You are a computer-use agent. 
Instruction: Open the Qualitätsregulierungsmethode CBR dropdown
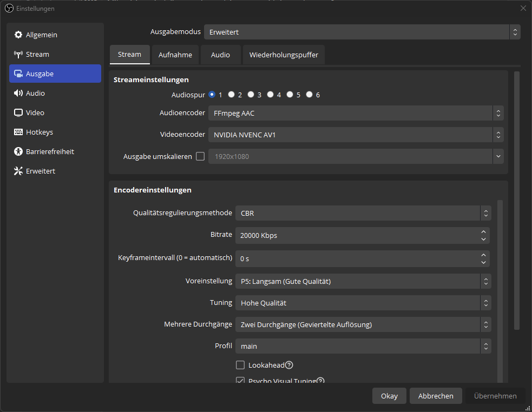pyautogui.click(x=363, y=213)
